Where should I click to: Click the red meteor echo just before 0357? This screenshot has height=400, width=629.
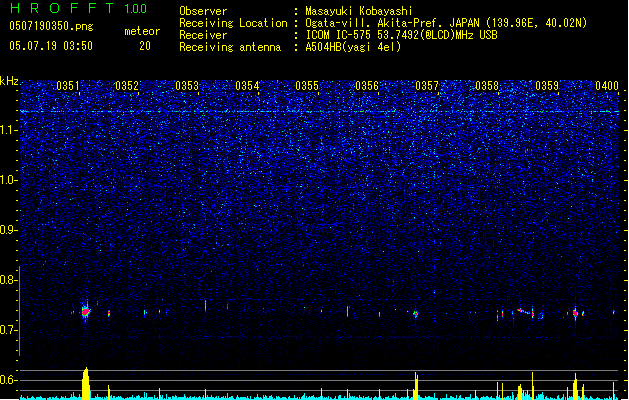(x=416, y=314)
